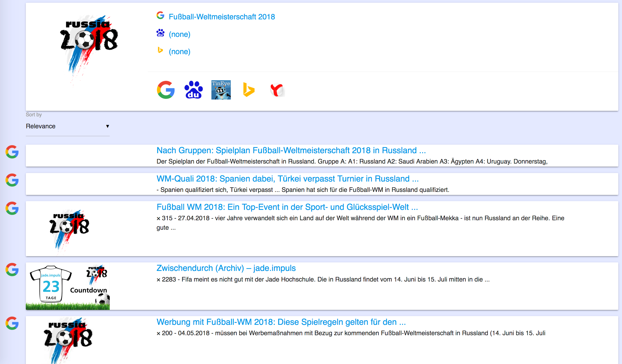
Task: Click the jade.impuls Countdown 23 Tage thumbnail
Action: coord(68,286)
